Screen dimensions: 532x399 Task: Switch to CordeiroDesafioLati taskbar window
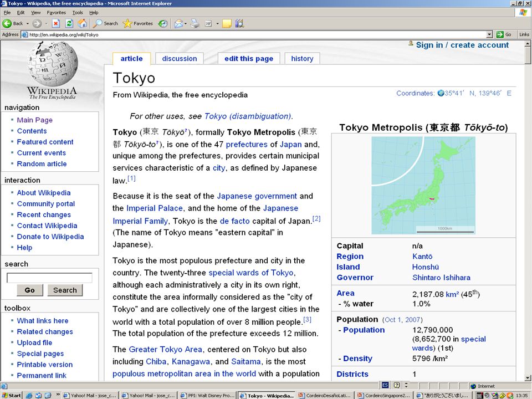coord(325,395)
